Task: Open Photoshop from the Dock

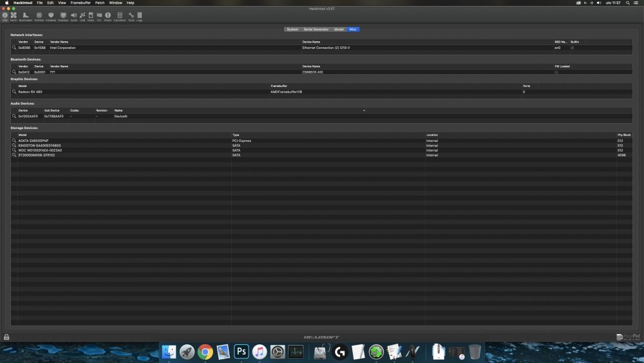Action: pos(241,352)
